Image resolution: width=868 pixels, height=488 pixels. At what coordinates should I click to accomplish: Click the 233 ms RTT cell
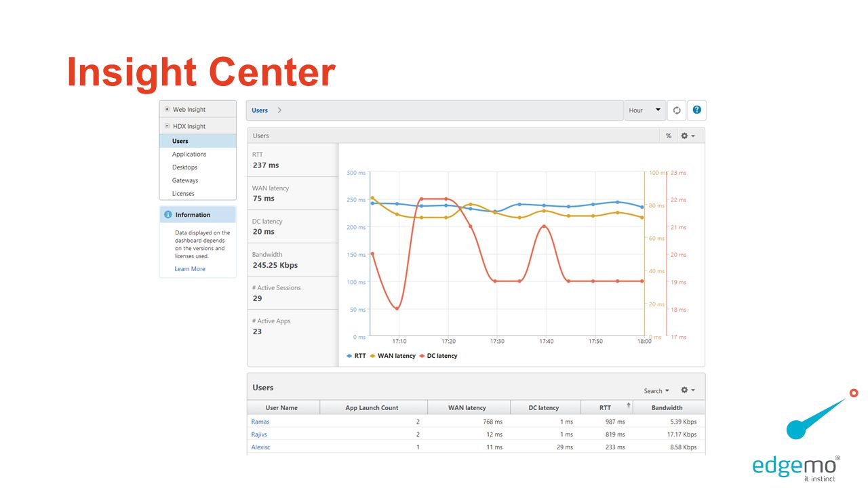pos(615,447)
